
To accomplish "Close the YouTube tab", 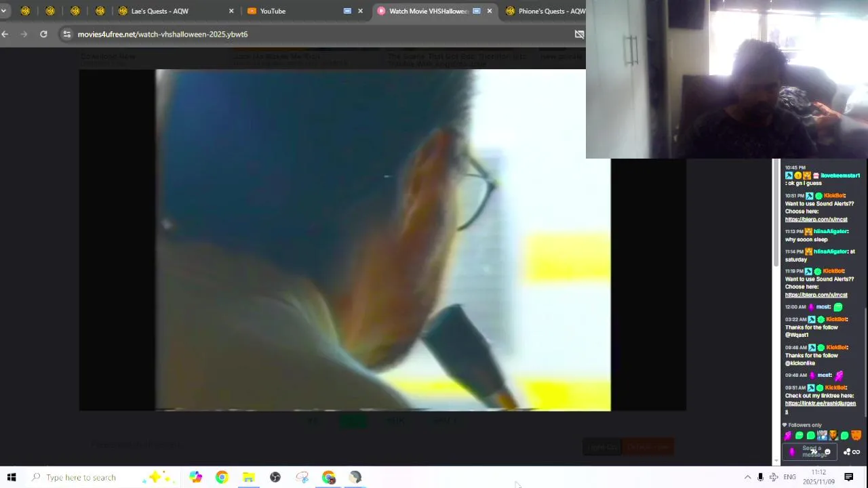I will [360, 11].
